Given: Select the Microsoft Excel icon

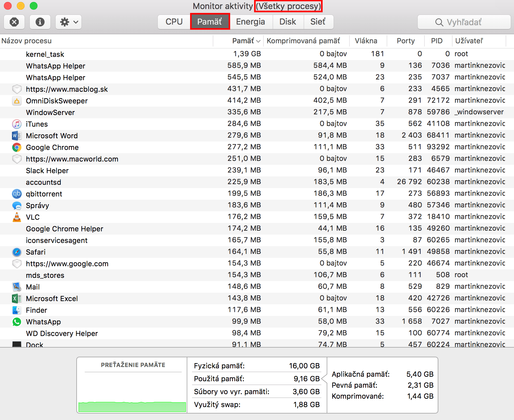Looking at the screenshot, I should [x=17, y=299].
